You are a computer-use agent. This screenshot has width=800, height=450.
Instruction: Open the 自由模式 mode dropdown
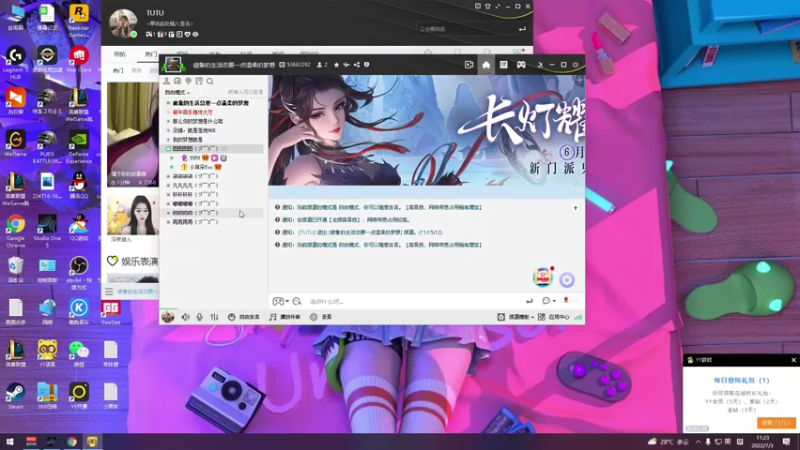pos(177,92)
